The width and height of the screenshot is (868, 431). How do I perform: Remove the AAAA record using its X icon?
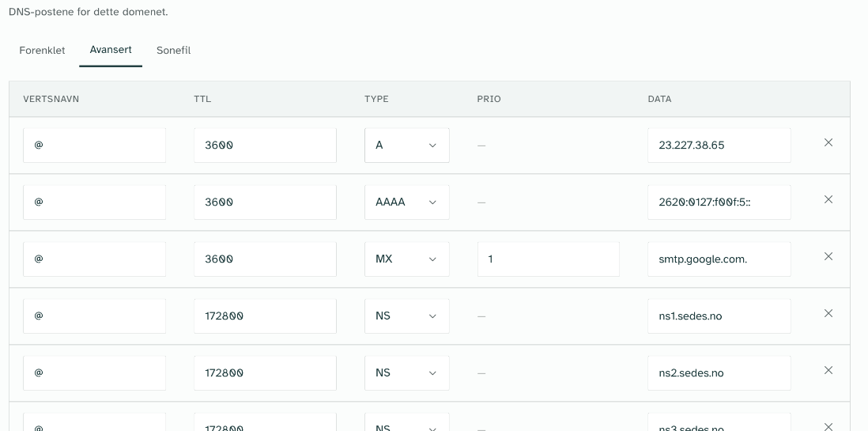(x=828, y=199)
